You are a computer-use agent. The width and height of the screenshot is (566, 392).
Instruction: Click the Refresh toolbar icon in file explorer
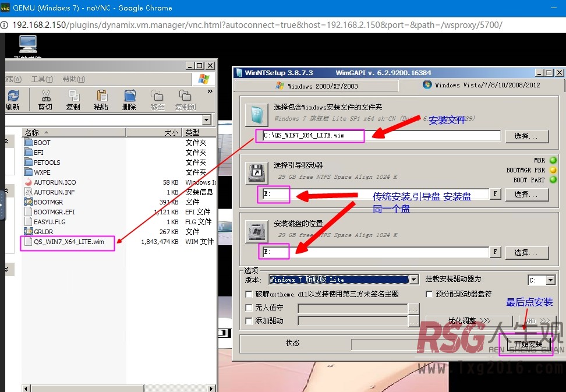13,100
